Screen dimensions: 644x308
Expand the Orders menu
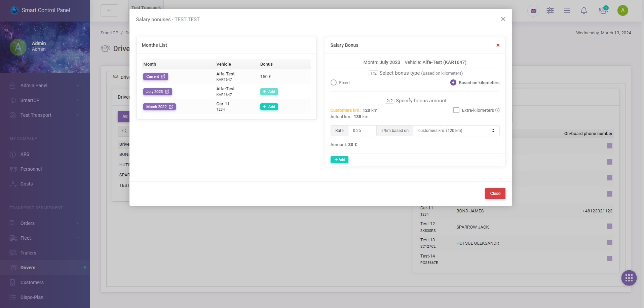click(x=27, y=223)
